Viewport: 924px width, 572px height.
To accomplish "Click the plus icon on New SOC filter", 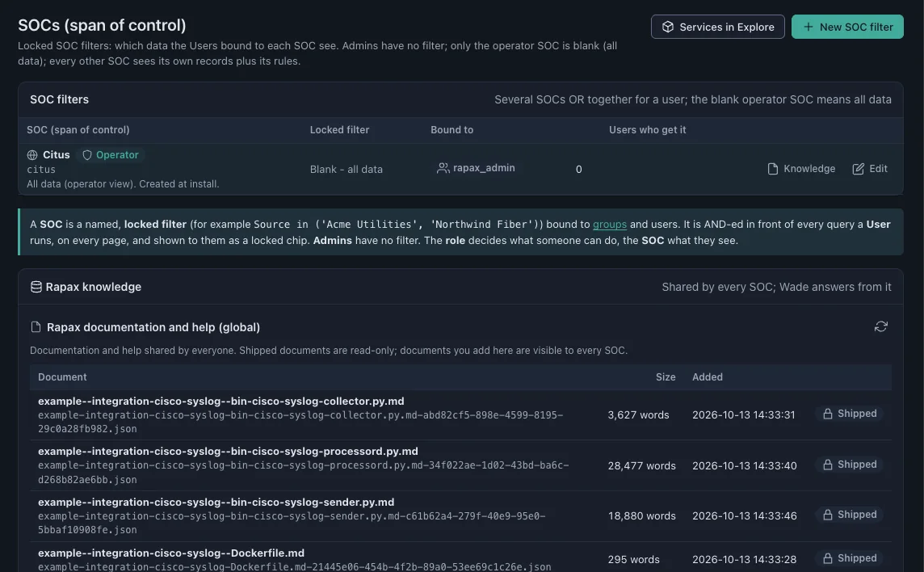I will click(808, 27).
